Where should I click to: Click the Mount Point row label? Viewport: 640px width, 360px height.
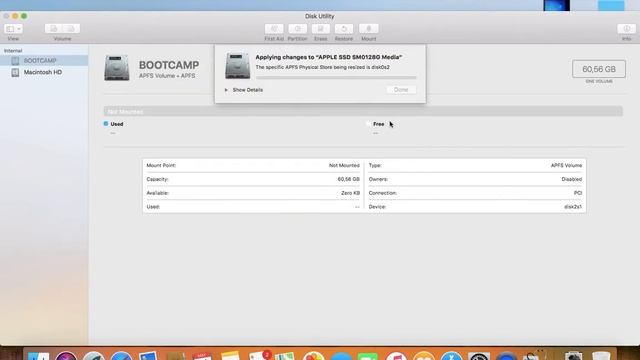(161, 166)
